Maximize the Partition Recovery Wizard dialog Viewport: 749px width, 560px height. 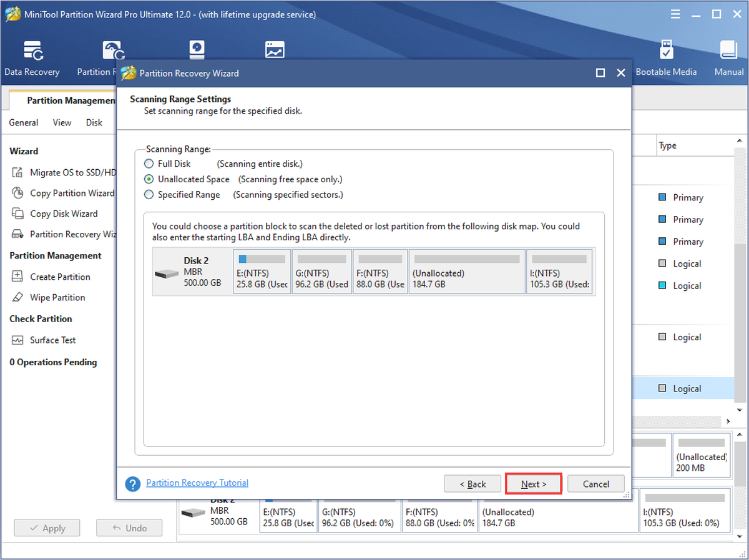point(600,73)
